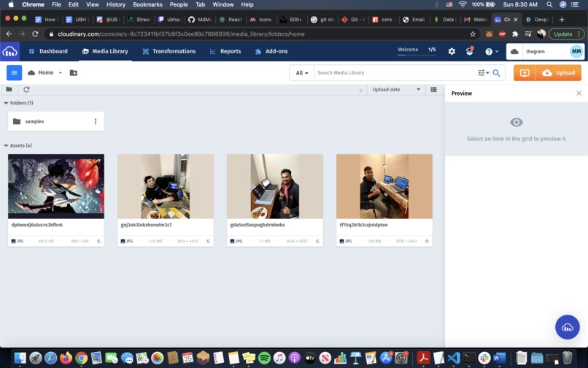Go back using the browser back arrow
588x368 pixels.
(9, 34)
